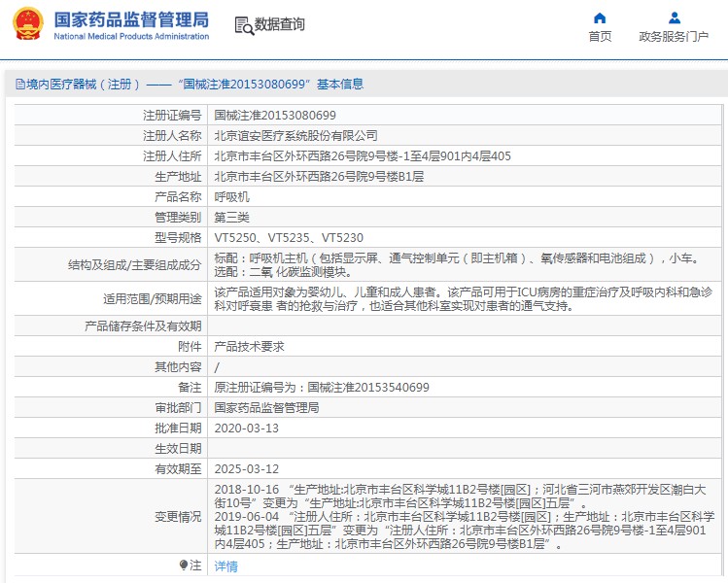Open the 数据查询 heading

pos(279,25)
